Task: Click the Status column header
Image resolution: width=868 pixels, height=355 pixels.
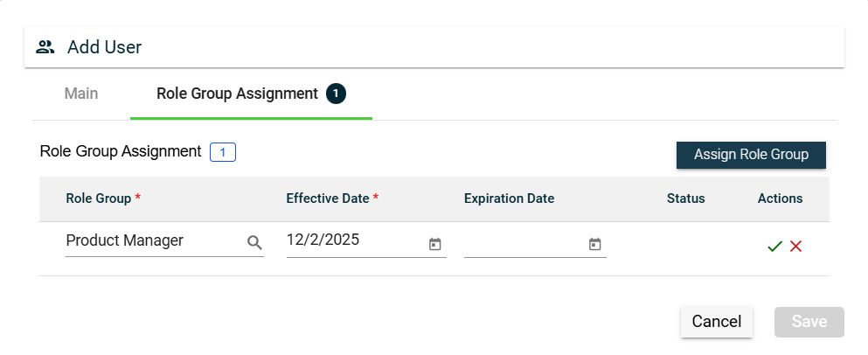Action: pos(685,198)
